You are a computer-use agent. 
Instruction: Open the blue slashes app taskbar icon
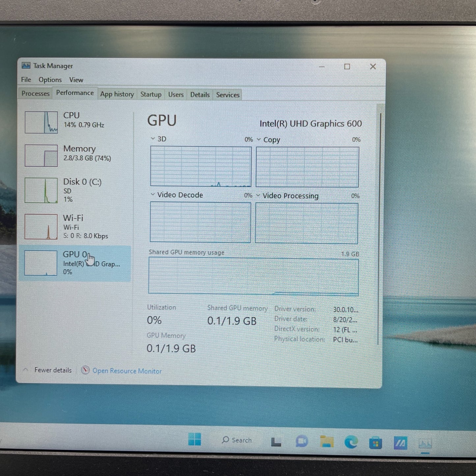tap(401, 443)
